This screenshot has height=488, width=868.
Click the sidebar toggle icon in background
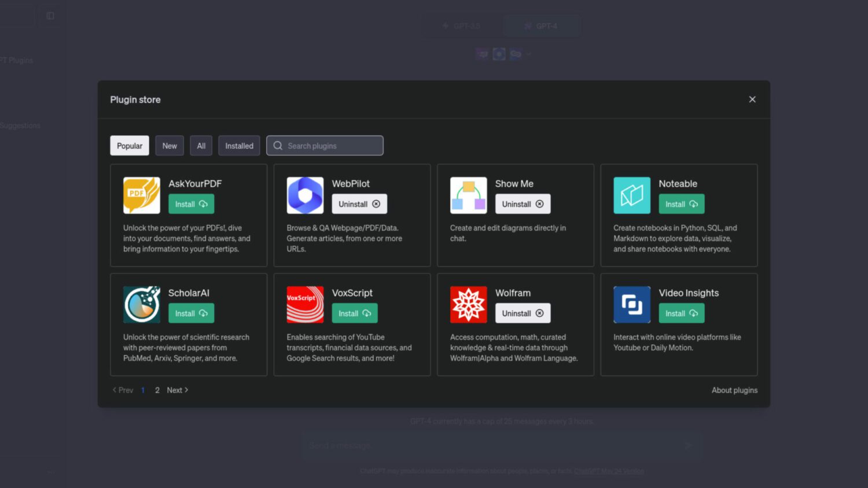(50, 16)
